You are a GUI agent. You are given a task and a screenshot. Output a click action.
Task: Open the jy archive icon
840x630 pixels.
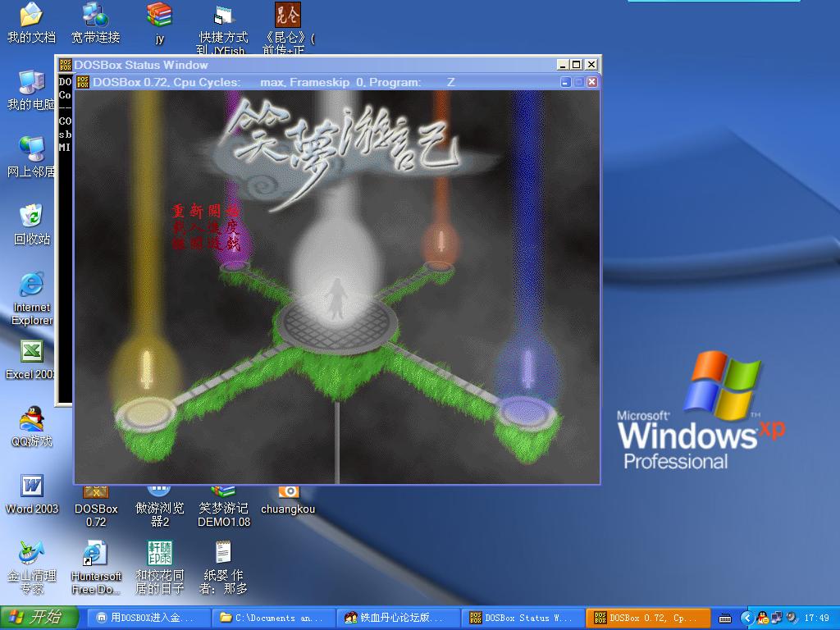tap(159, 16)
